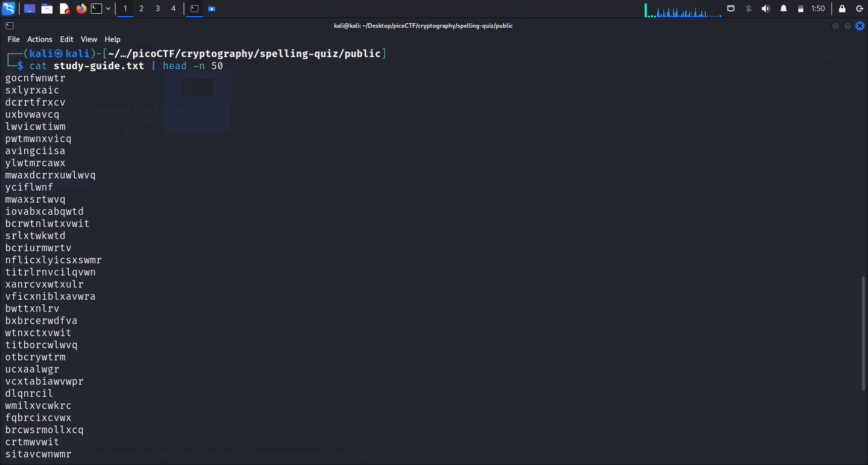Open the View menu
Screen dimensions: 868x465
click(89, 39)
